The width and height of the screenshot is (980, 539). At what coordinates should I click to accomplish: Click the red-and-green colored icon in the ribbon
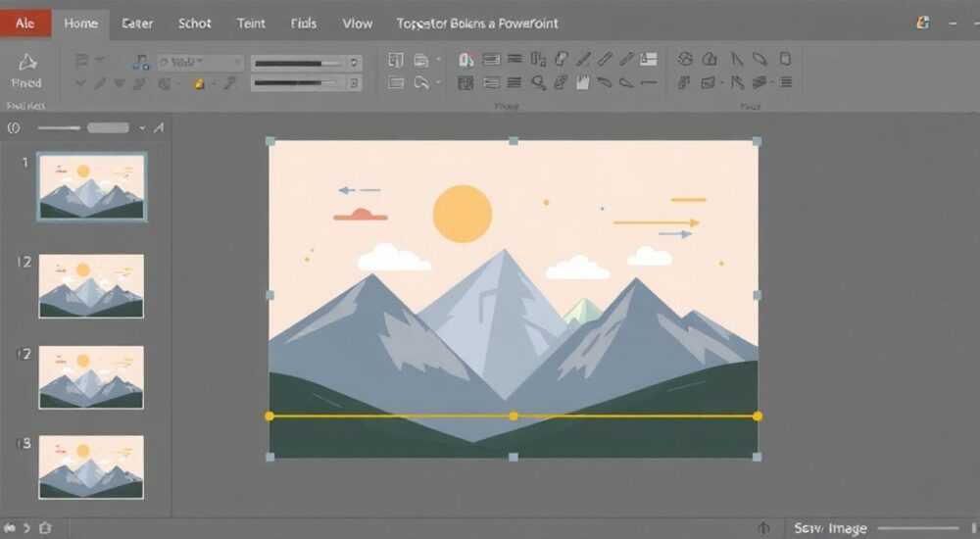tap(465, 60)
